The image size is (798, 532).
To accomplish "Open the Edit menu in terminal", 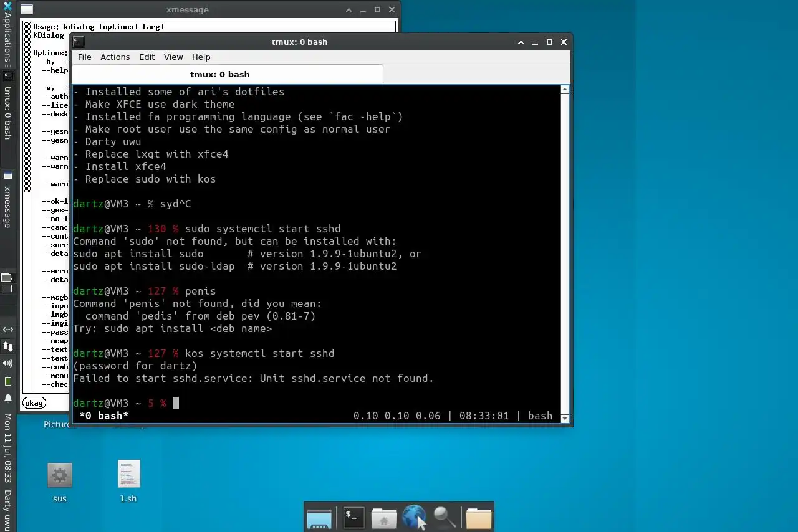I will pos(147,57).
